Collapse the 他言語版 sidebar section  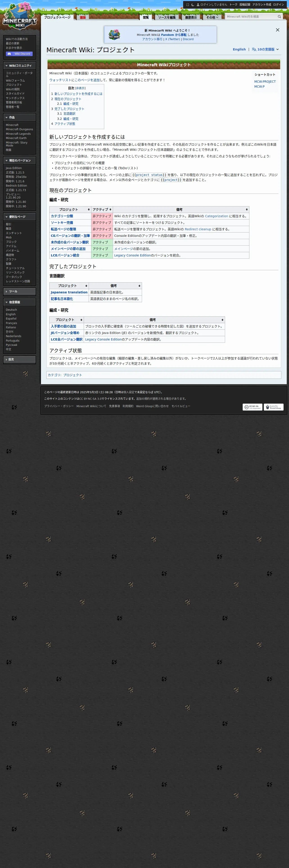pos(20,302)
